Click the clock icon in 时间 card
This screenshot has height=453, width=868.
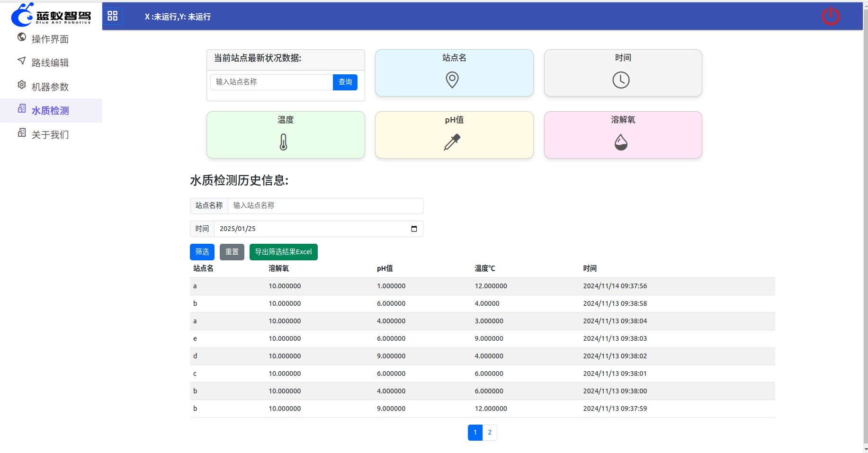click(x=621, y=80)
